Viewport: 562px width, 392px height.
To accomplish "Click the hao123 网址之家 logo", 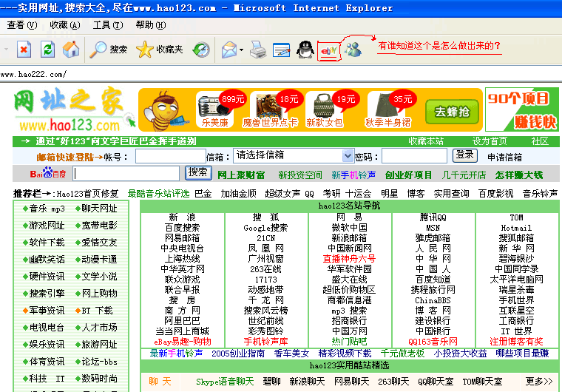I will coord(74,109).
